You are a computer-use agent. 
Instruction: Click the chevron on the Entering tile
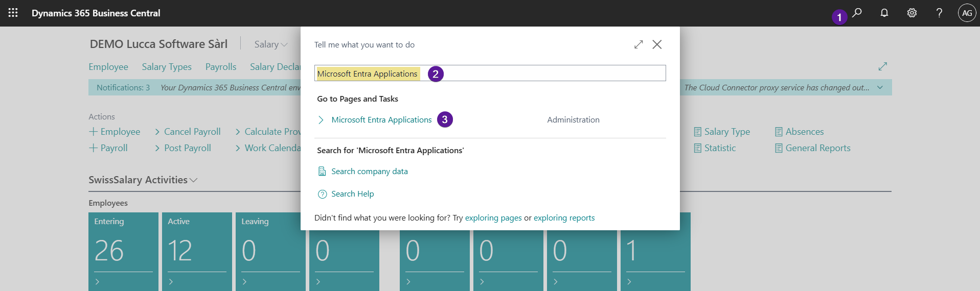coord(97,282)
